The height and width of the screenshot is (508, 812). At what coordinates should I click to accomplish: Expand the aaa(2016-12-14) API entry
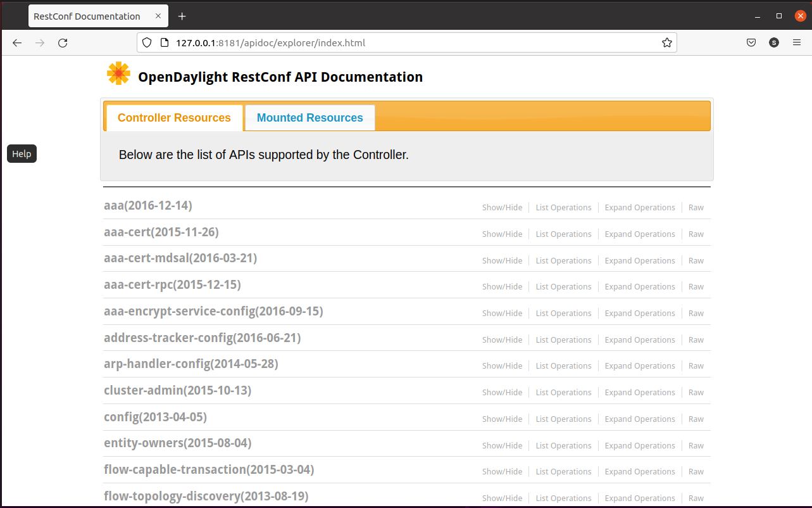click(148, 206)
